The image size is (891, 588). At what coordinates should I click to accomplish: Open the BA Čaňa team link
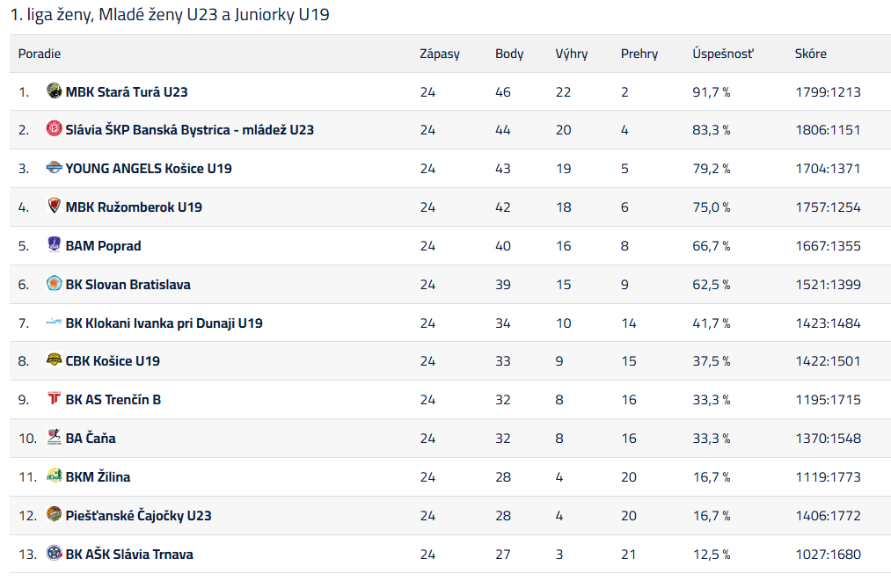tap(91, 438)
